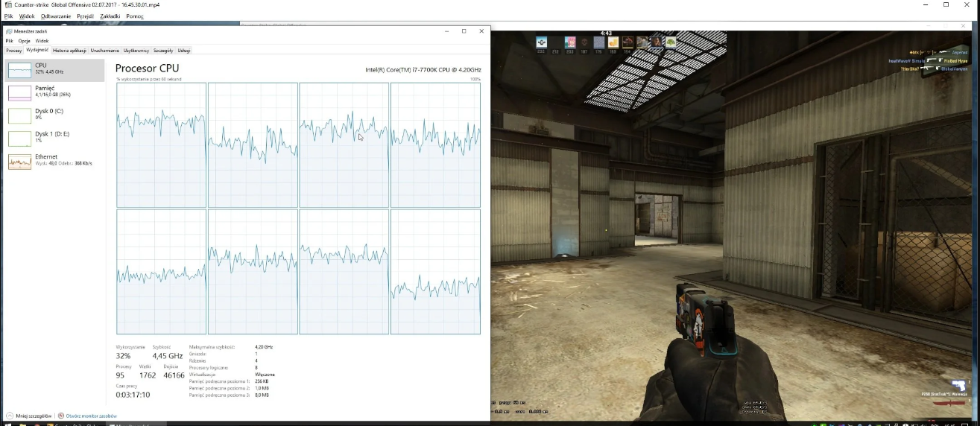This screenshot has height=426, width=980.
Task: Click the bottom row first CPU graph
Action: pyautogui.click(x=161, y=272)
